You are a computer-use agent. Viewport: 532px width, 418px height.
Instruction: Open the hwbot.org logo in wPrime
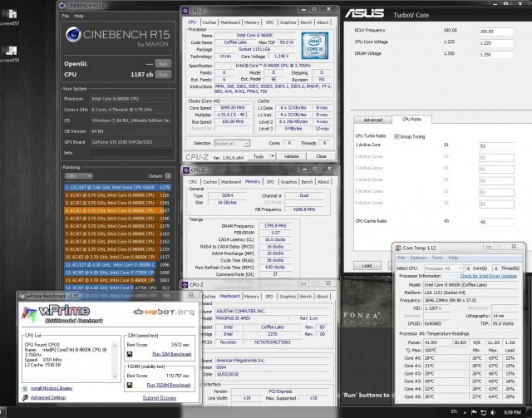click(164, 312)
